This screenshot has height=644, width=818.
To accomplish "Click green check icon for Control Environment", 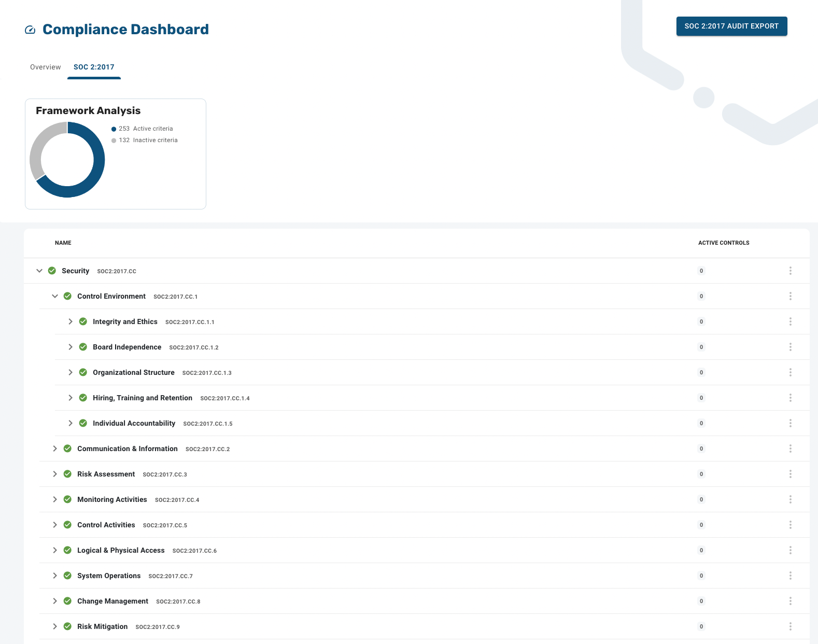I will point(67,296).
